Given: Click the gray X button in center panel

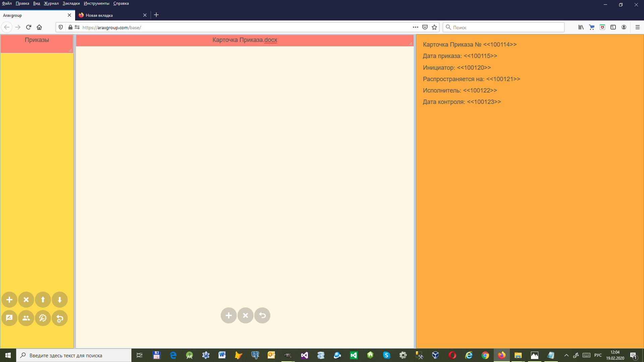Looking at the screenshot, I should [246, 315].
